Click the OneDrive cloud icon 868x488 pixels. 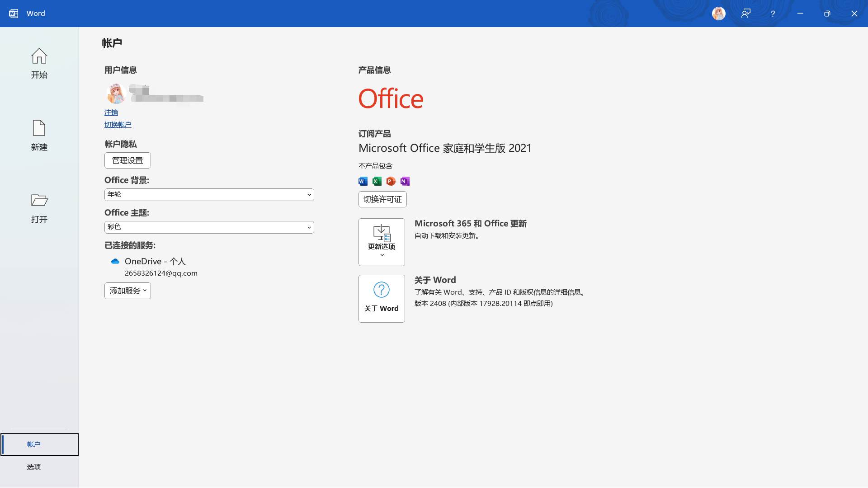[115, 261]
